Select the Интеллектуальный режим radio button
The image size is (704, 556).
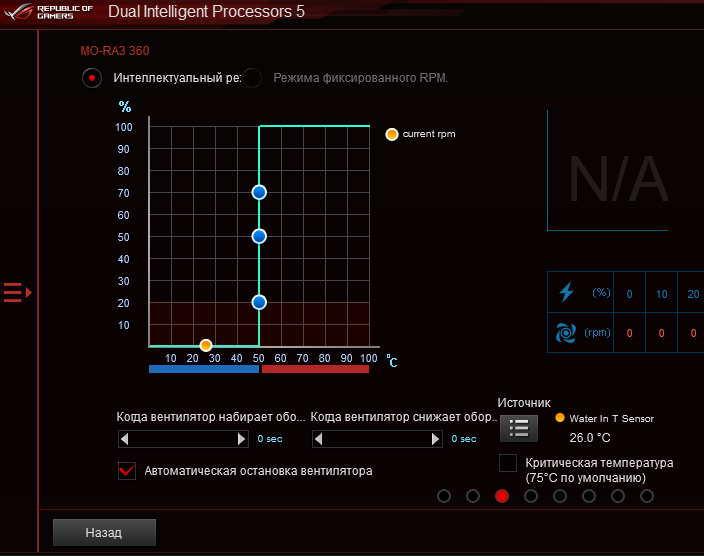tap(92, 78)
